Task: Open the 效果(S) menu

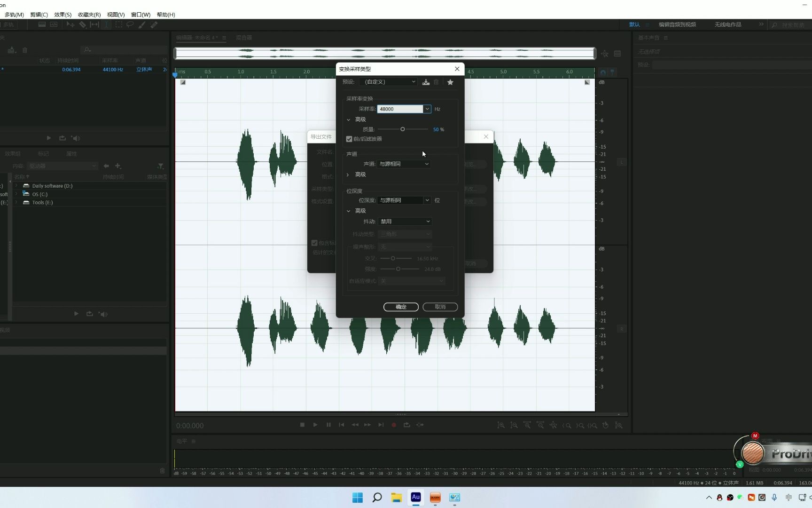Action: (x=63, y=15)
